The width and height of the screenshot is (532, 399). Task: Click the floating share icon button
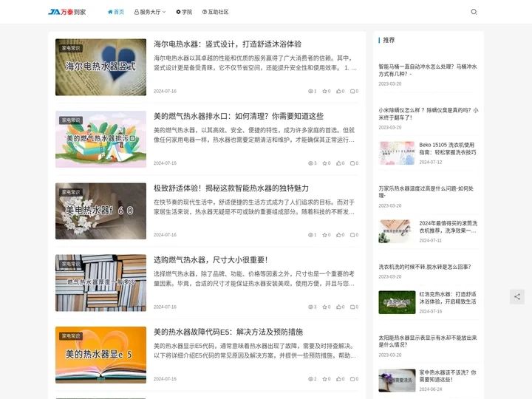tap(516, 297)
